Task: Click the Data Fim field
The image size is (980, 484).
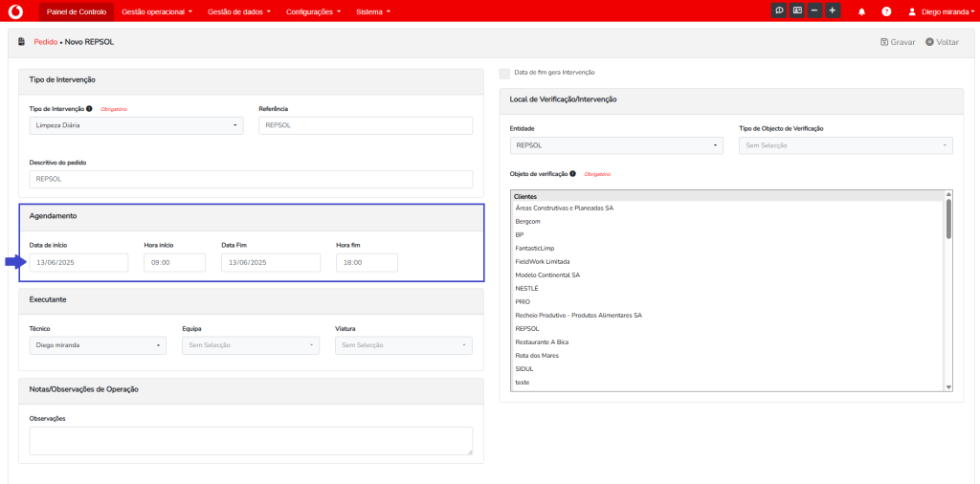Action: point(271,263)
